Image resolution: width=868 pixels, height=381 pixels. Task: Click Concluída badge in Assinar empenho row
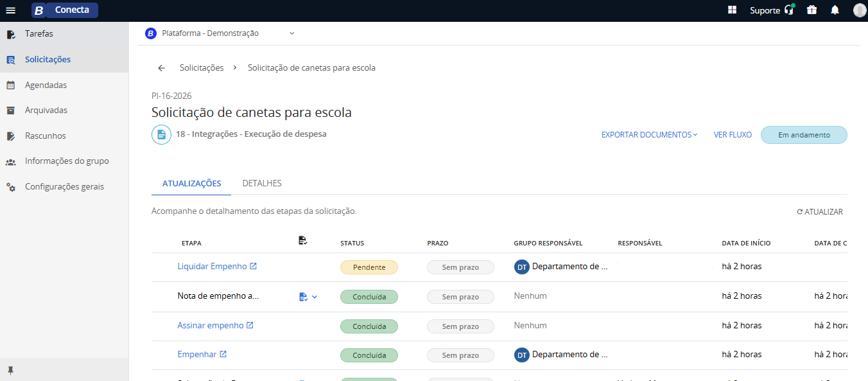point(369,326)
